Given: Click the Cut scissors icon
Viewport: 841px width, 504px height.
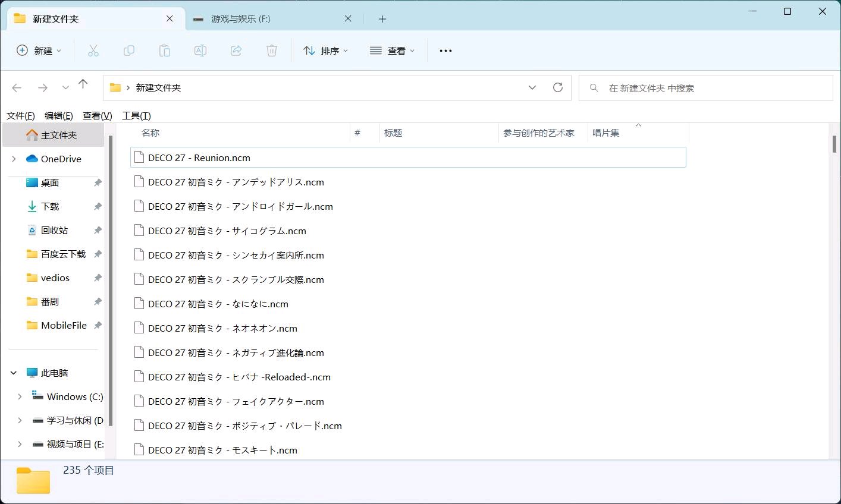Looking at the screenshot, I should [x=93, y=51].
